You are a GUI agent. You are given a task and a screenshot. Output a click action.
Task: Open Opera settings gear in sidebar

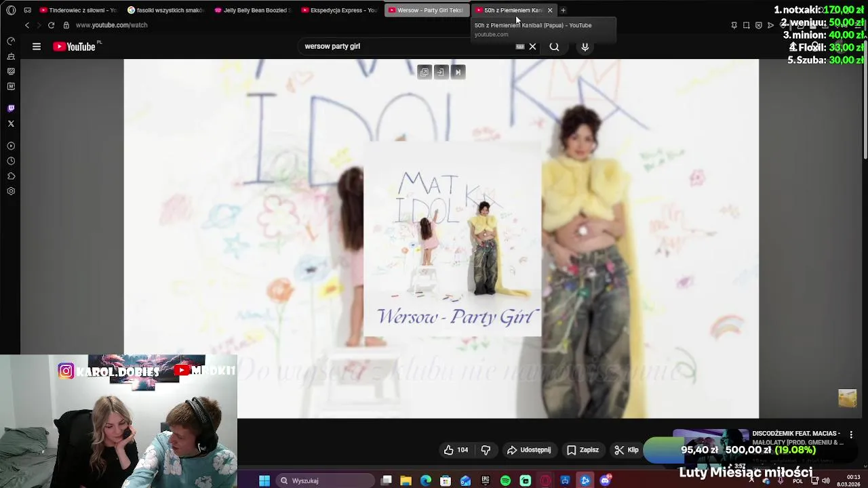pos(11,191)
